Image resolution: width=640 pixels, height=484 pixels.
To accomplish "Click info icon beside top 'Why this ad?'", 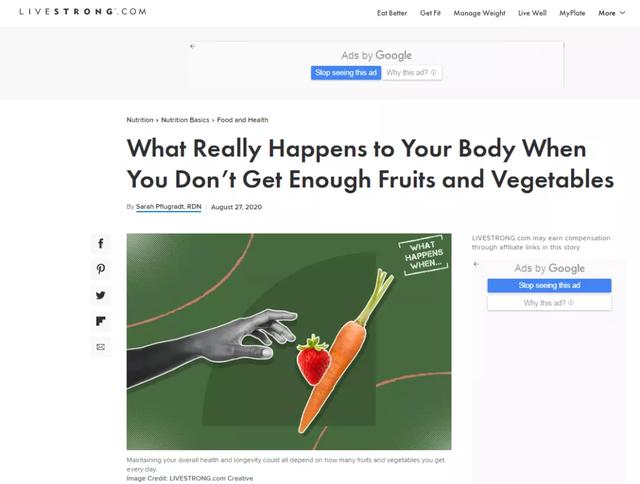I will click(433, 73).
